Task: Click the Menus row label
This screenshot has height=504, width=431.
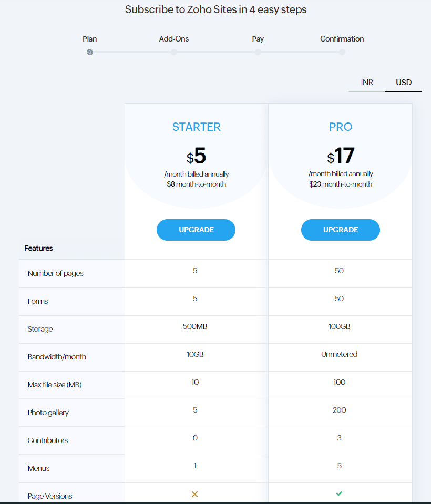Action: (x=38, y=468)
